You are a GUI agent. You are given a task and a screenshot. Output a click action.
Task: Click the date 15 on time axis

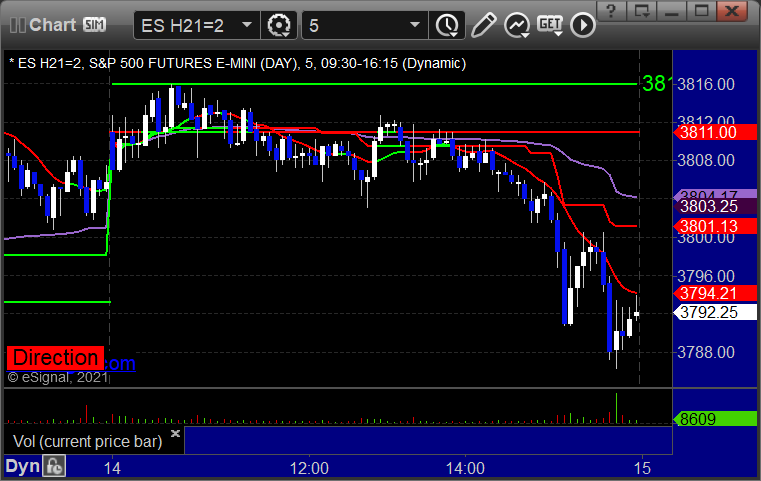tap(642, 468)
